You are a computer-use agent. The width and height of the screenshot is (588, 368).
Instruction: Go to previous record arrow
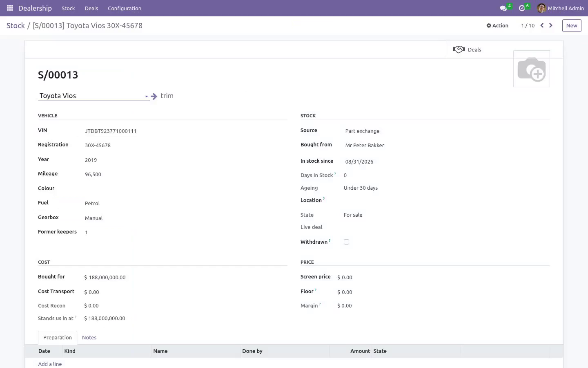click(x=542, y=25)
